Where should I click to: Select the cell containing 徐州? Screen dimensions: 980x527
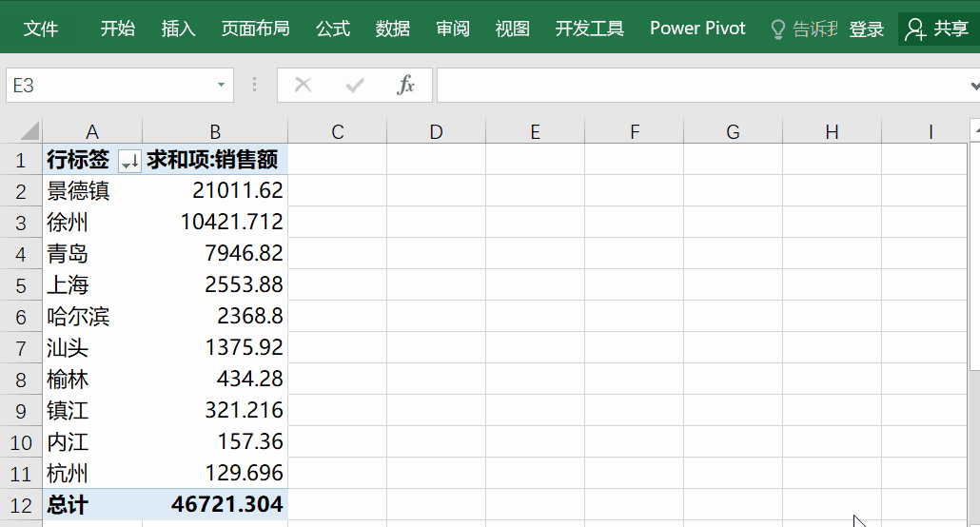pos(92,222)
